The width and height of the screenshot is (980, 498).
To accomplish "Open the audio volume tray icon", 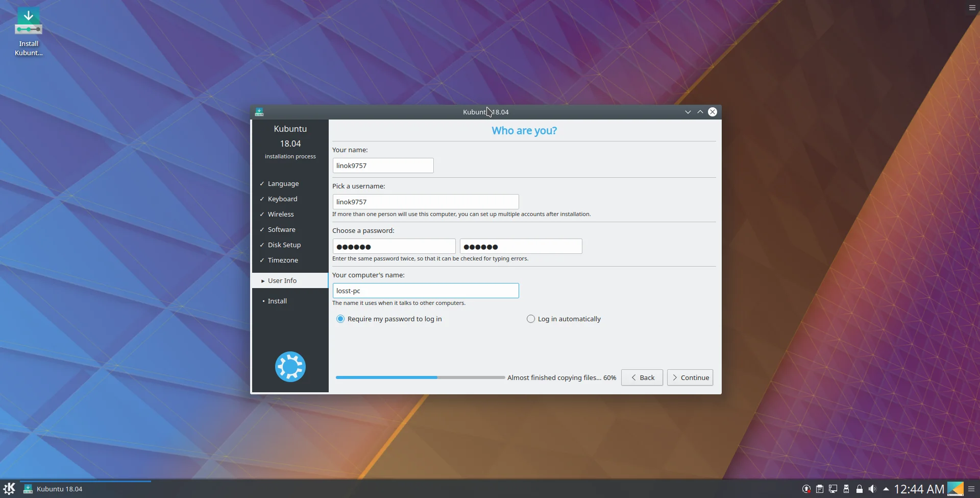I will [x=872, y=489].
